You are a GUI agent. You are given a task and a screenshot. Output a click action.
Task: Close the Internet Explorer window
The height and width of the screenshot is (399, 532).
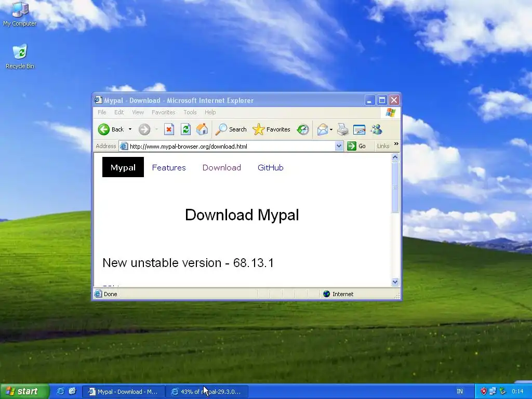394,100
